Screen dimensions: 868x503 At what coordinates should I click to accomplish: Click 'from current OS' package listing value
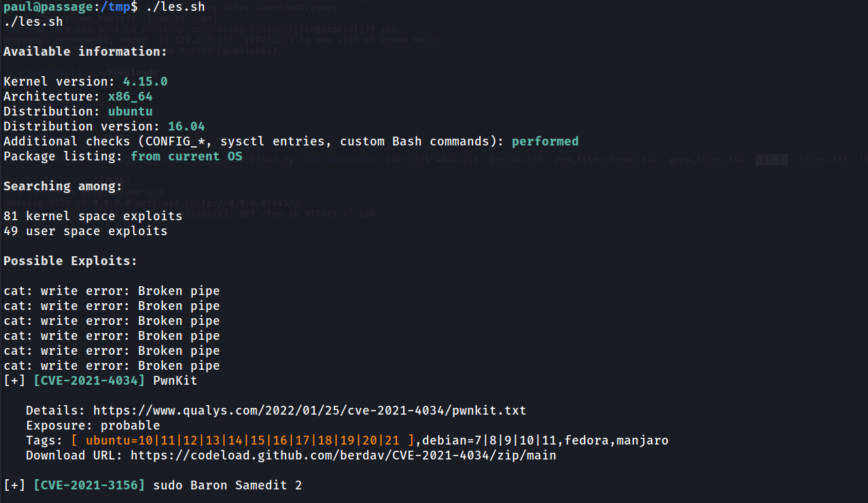[x=186, y=156]
